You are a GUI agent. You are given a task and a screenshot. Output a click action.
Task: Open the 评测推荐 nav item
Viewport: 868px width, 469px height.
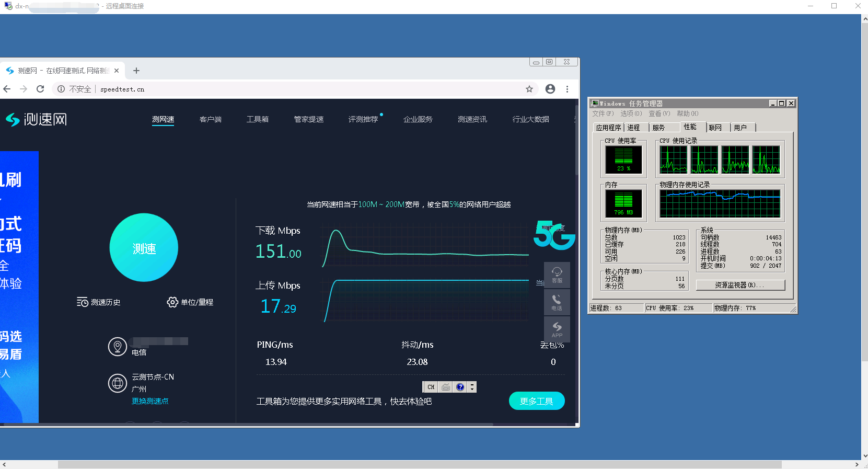tap(363, 119)
